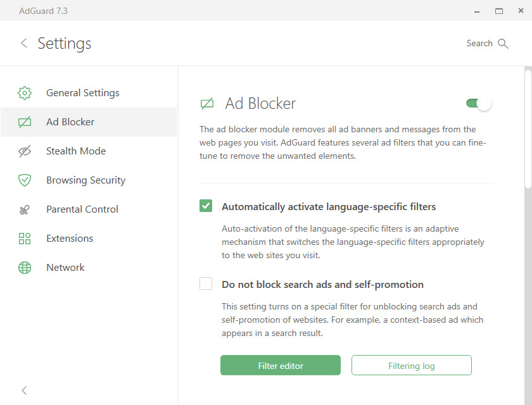Image resolution: width=532 pixels, height=405 pixels.
Task: Click the General Settings gear icon
Action: [25, 93]
